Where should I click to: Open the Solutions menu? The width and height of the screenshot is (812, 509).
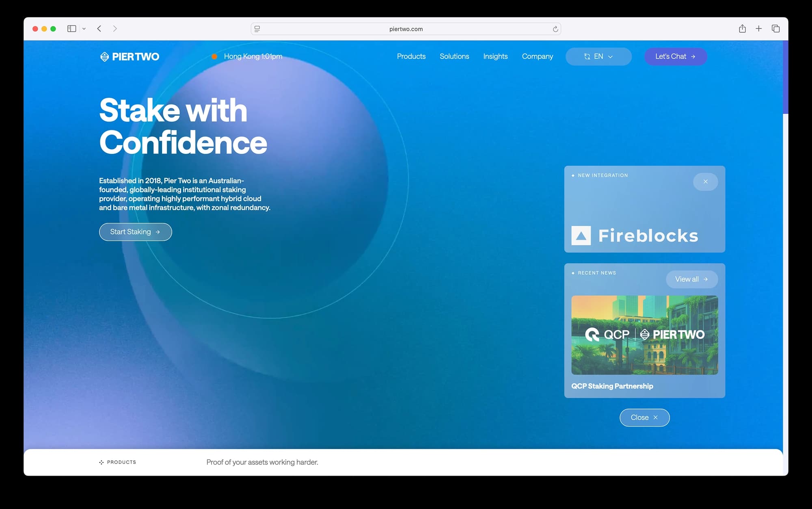454,56
